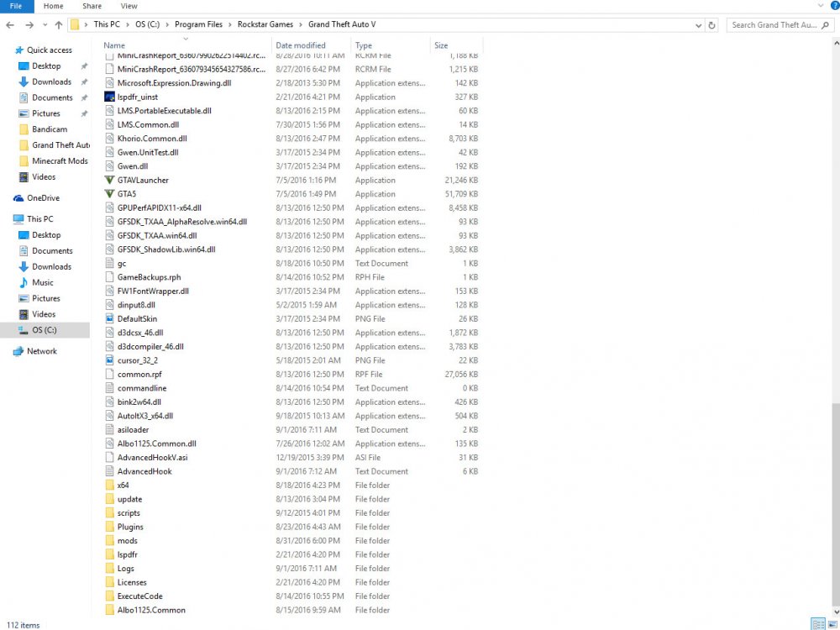Open the File ribbon tab
This screenshot has width=840, height=630.
[17, 6]
